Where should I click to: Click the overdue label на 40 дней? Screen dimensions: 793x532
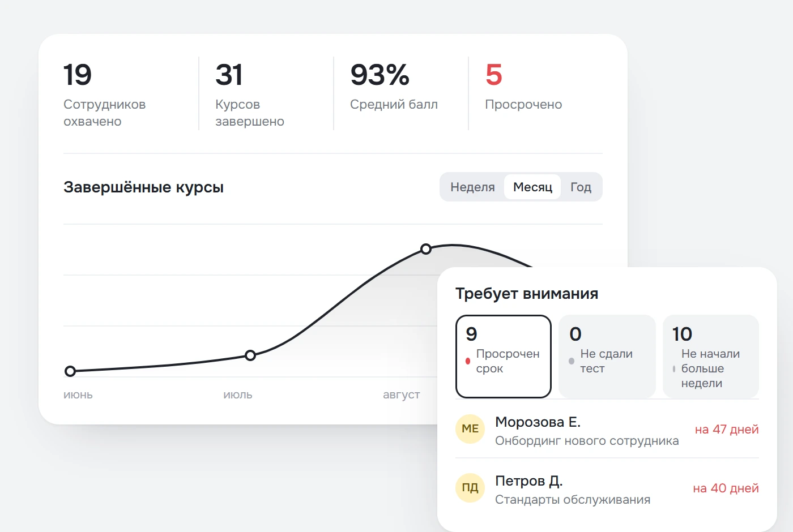pyautogui.click(x=726, y=488)
